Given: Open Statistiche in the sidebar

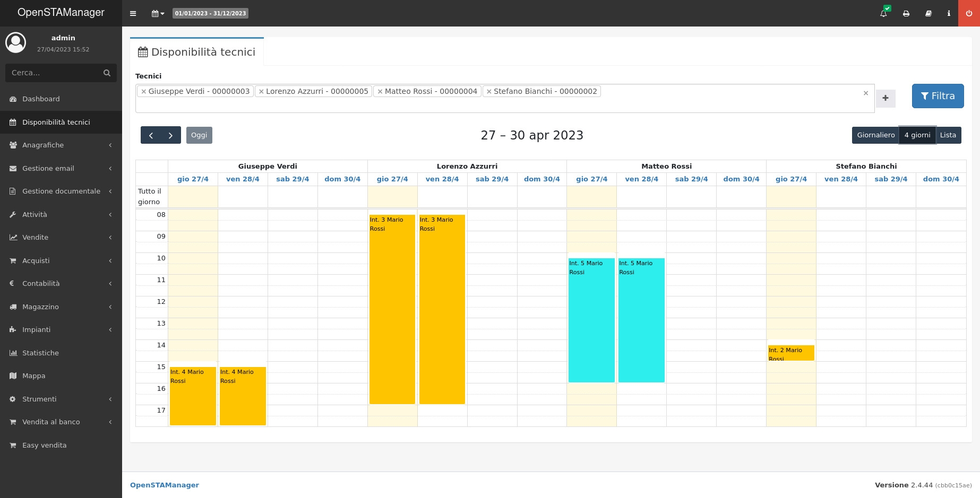Looking at the screenshot, I should 40,353.
